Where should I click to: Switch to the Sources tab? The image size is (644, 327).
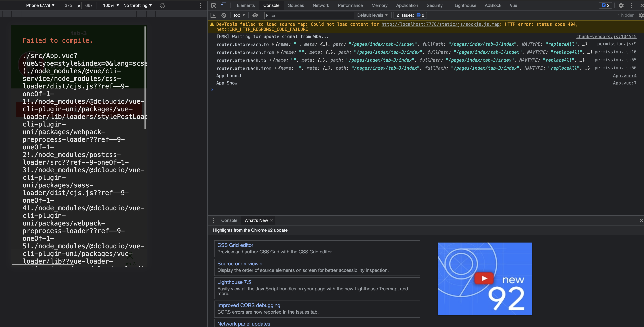pos(296,5)
